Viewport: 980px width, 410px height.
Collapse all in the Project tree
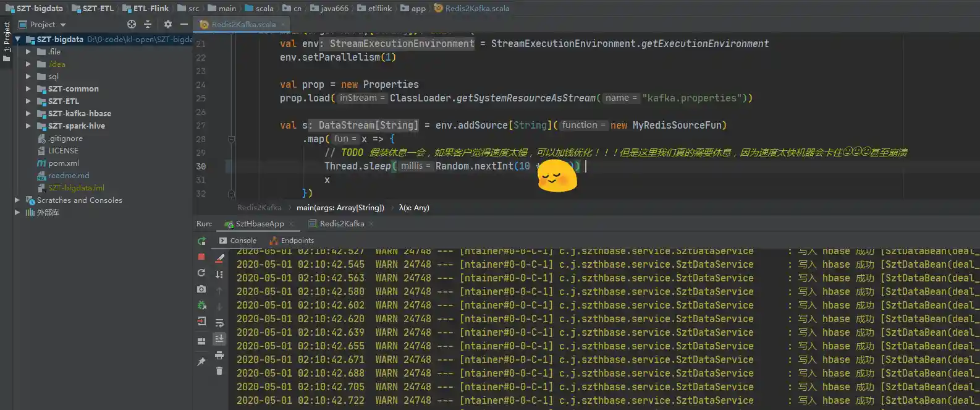pos(148,24)
